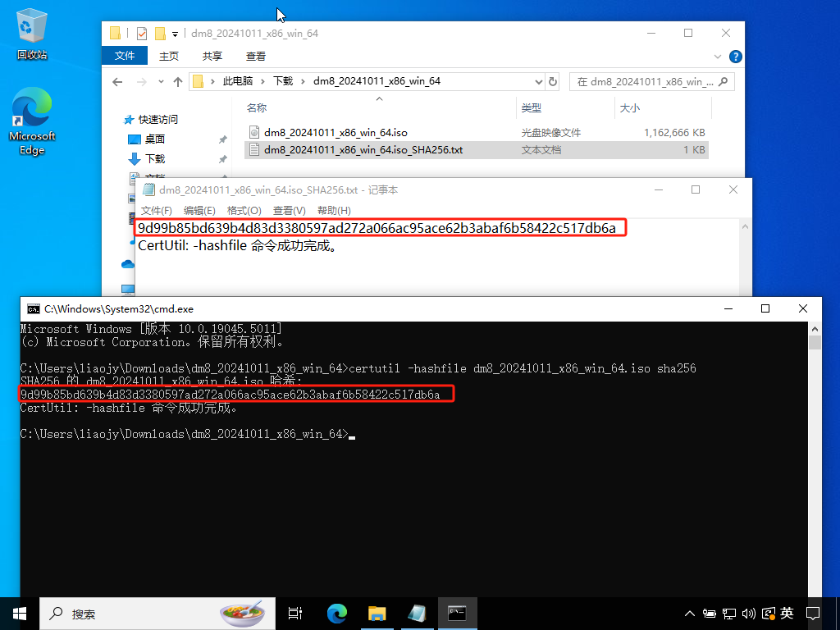Screen dimensions: 840x630
Task: Click the 英 input method indicator
Action: [787, 614]
